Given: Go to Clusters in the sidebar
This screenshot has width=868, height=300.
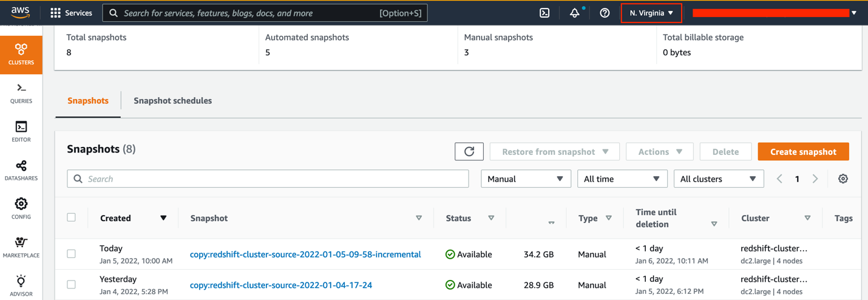Looking at the screenshot, I should 21,55.
